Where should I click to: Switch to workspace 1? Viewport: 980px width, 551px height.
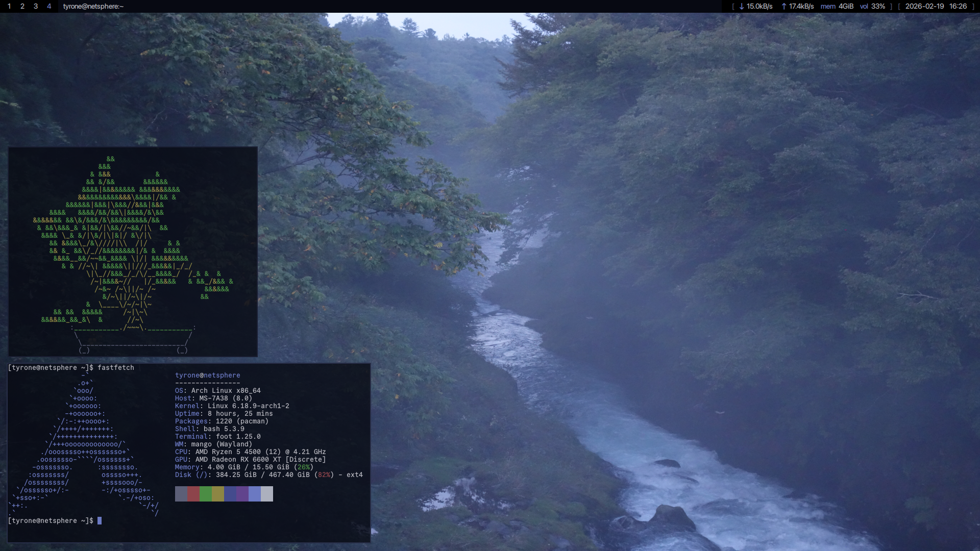pyautogui.click(x=9, y=7)
